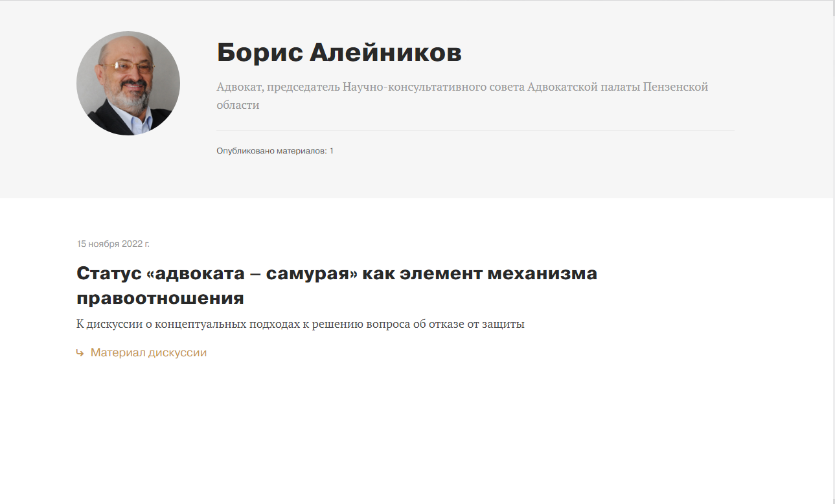
Task: Click the word Пензенской in the author description
Action: (x=676, y=87)
